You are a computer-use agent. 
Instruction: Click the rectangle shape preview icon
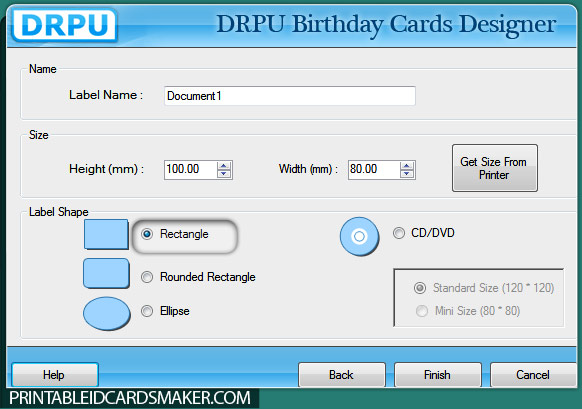tap(106, 234)
